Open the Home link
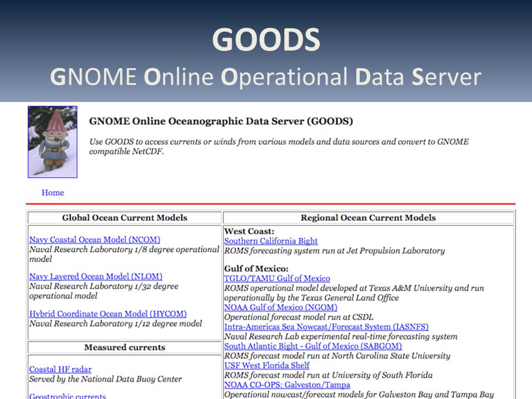532x399 pixels. click(x=53, y=192)
